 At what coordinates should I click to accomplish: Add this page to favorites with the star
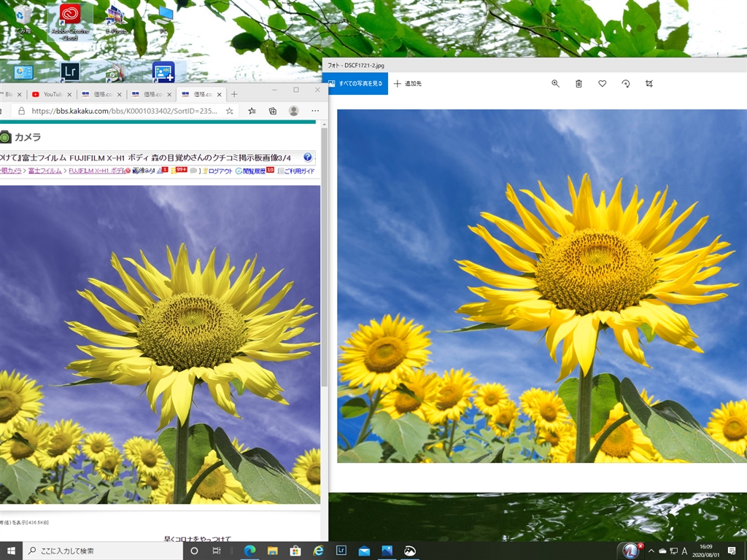pos(229,111)
